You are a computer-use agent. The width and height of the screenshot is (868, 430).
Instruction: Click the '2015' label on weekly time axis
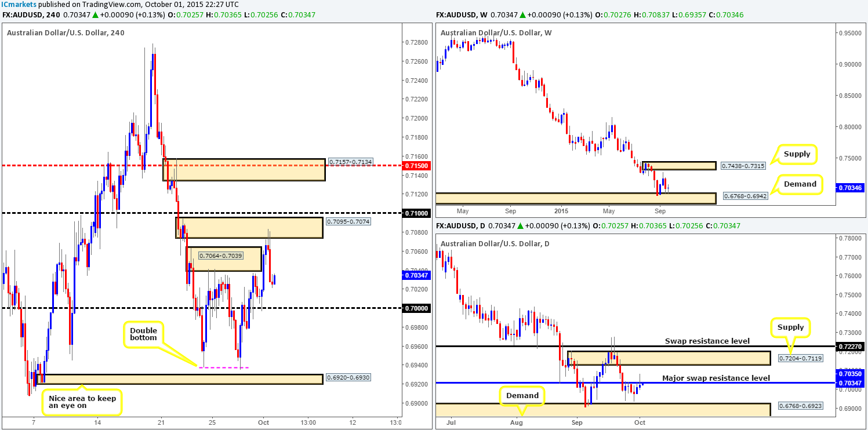pos(561,212)
